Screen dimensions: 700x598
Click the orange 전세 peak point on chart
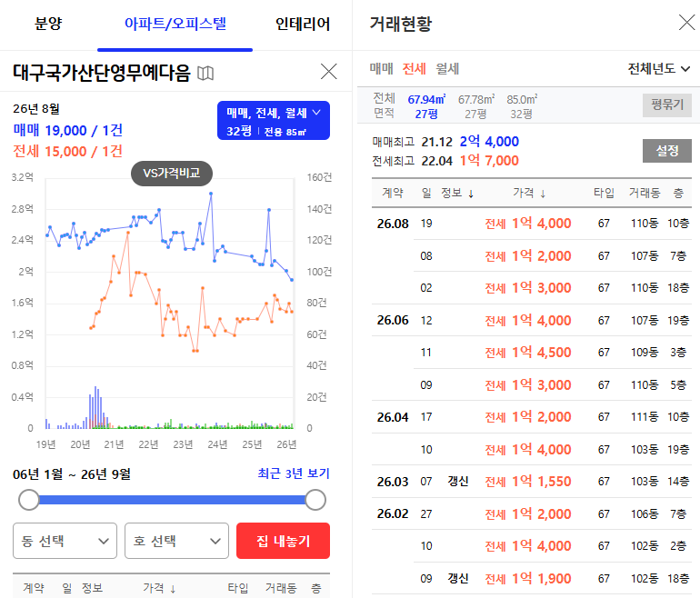tap(127, 233)
